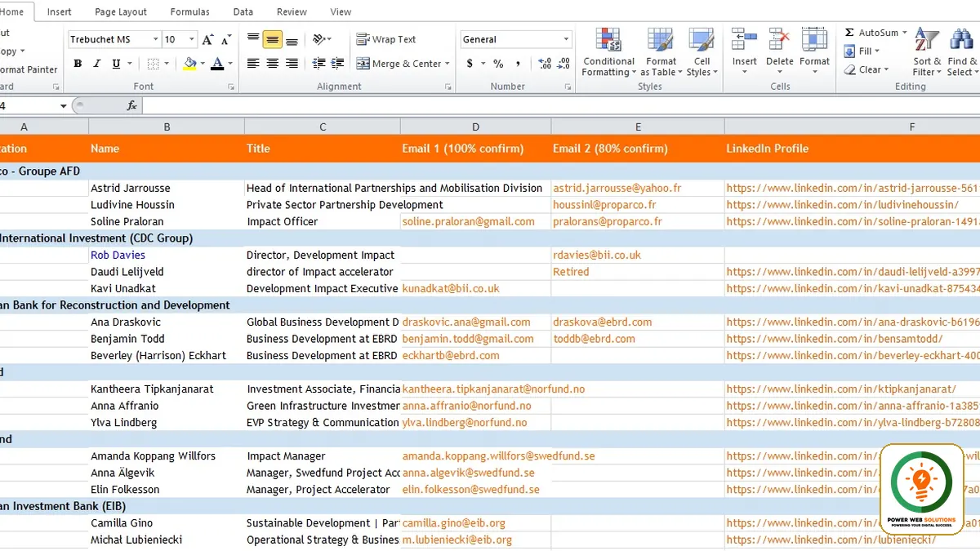
Task: Open Fill Color palette arrow
Action: (x=202, y=64)
